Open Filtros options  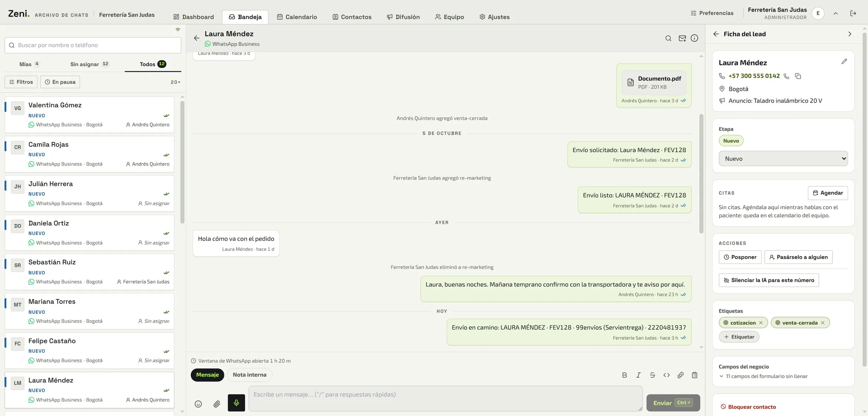coord(21,82)
